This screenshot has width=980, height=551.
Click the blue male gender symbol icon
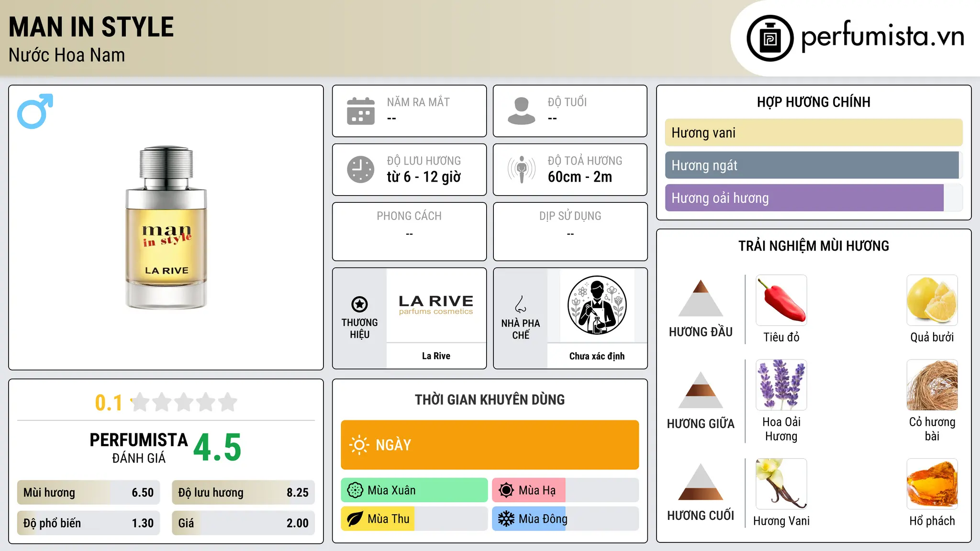click(35, 111)
